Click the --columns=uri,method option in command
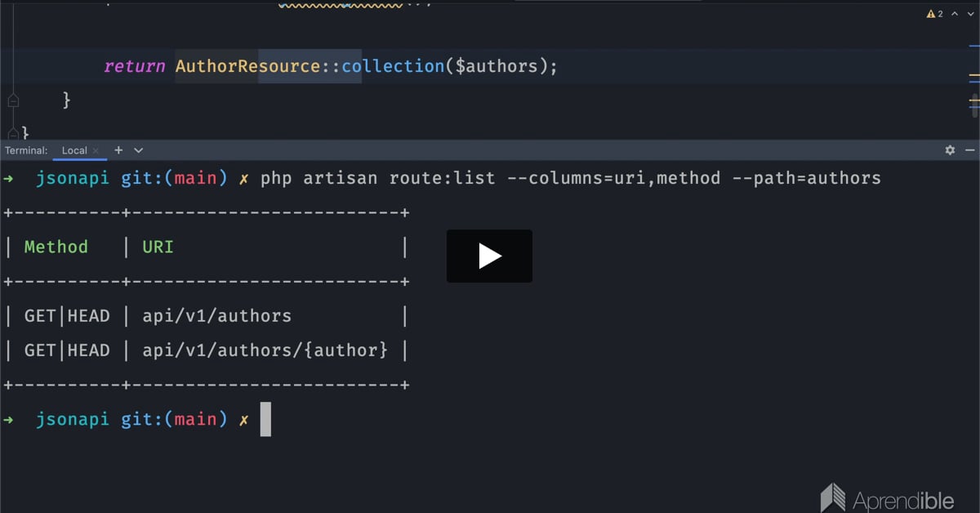Image resolution: width=980 pixels, height=513 pixels. click(x=614, y=177)
